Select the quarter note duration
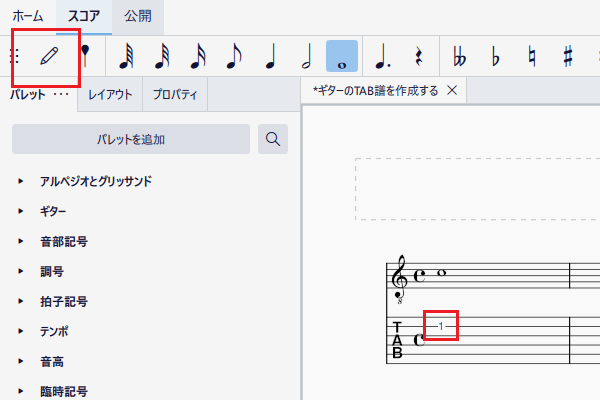This screenshot has width=600, height=400. (270, 56)
